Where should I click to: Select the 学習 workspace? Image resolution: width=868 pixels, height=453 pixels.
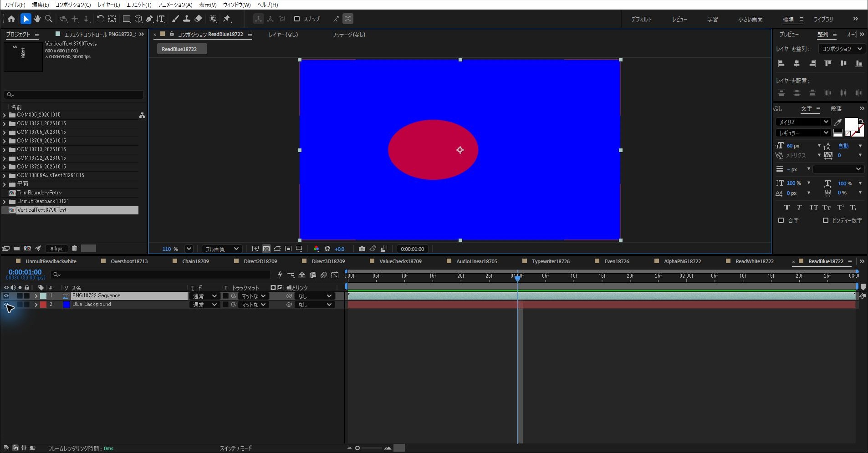712,19
